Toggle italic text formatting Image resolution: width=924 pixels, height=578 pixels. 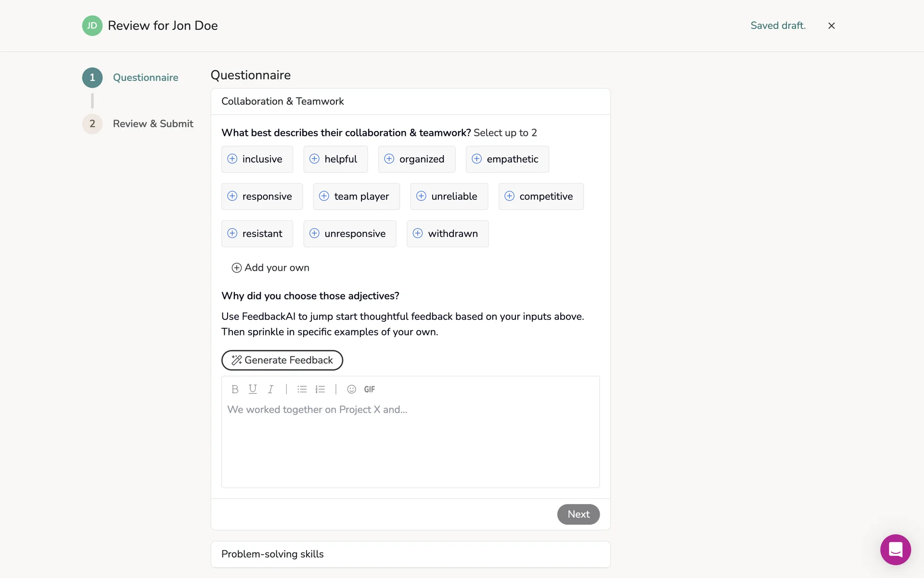click(270, 389)
